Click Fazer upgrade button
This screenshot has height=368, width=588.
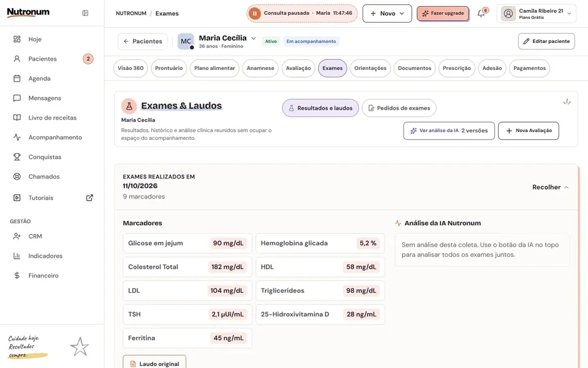coord(443,13)
